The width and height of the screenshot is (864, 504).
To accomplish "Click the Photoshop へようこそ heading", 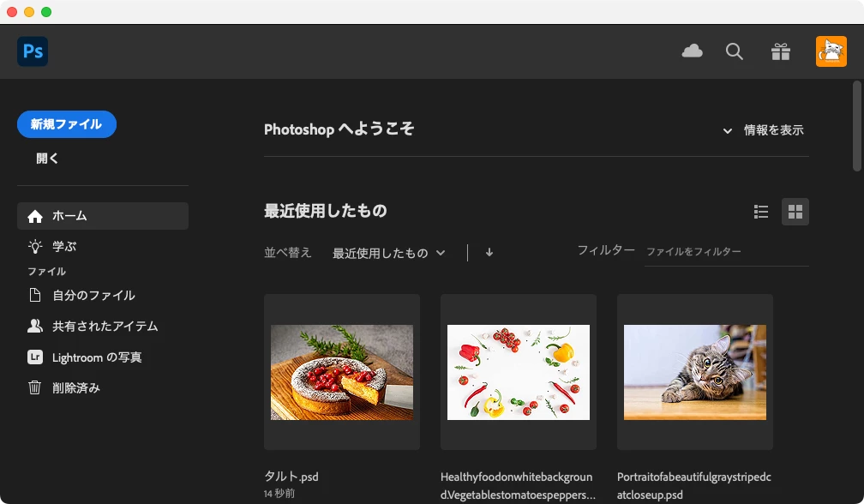I will point(339,129).
